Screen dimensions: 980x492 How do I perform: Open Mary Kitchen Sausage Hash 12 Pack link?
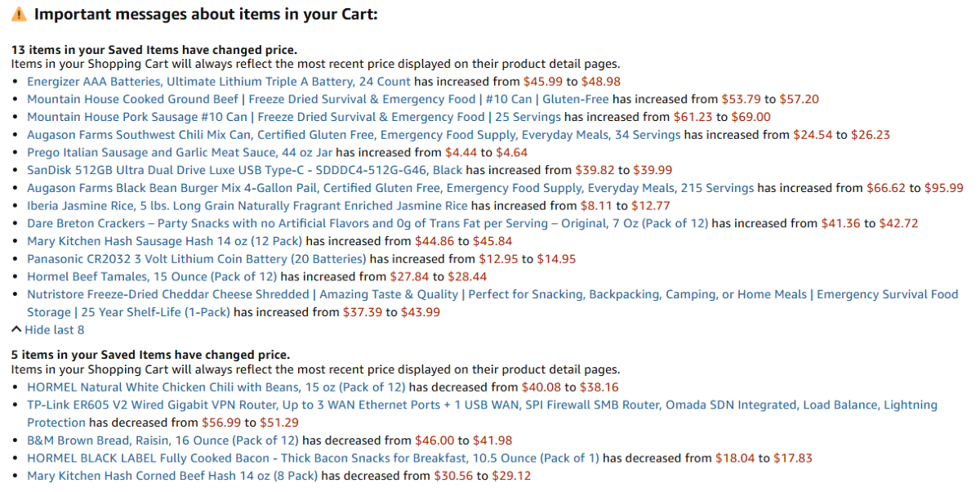pyautogui.click(x=164, y=241)
